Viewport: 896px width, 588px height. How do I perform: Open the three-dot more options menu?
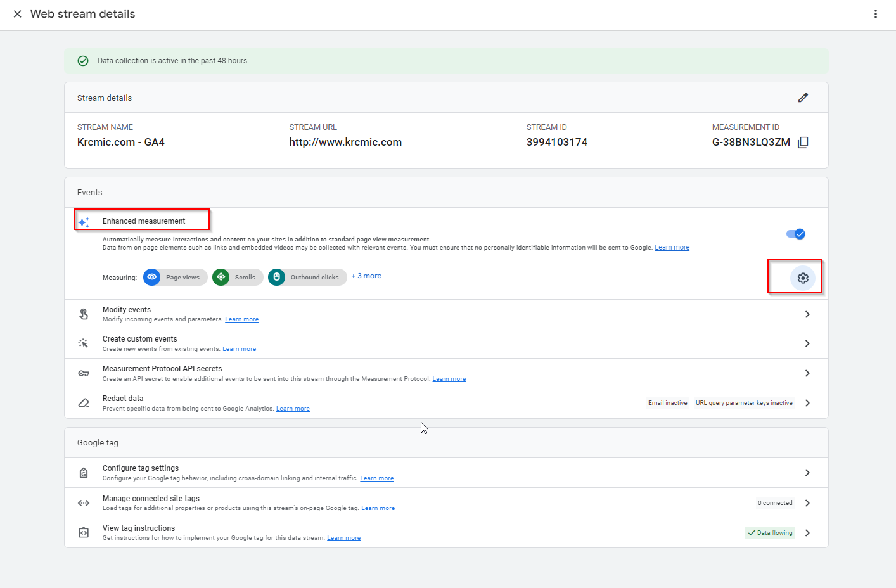[875, 14]
